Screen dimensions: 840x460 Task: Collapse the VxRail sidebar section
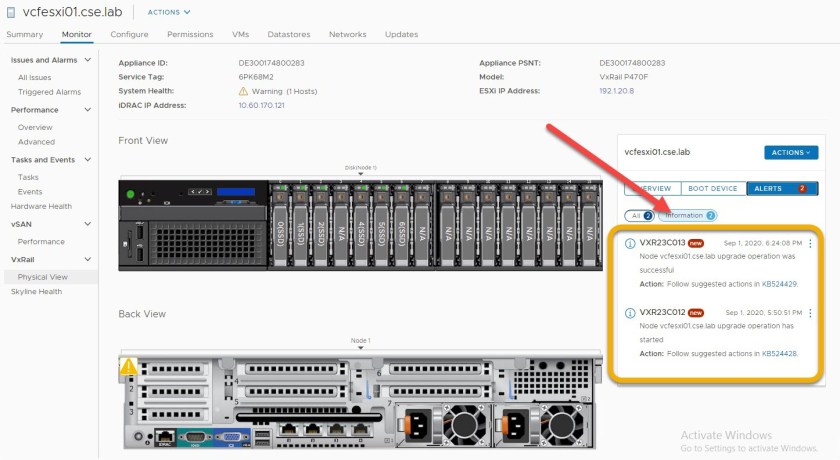pos(89,259)
